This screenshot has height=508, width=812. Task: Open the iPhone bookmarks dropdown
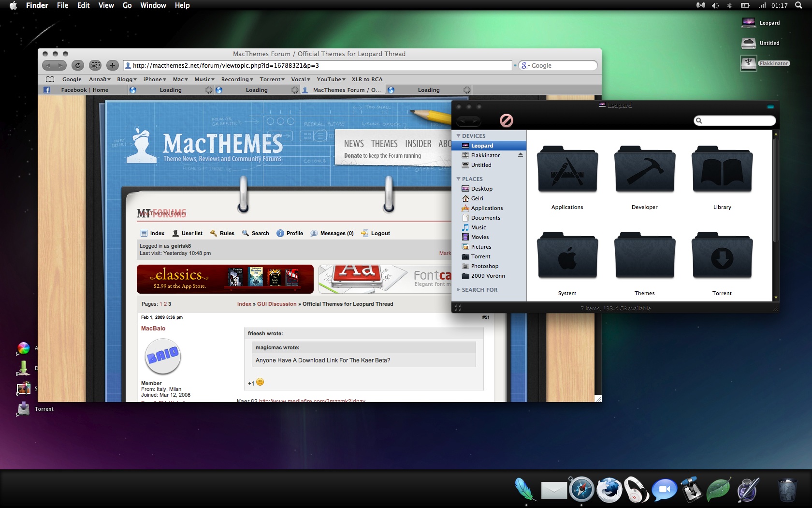155,79
